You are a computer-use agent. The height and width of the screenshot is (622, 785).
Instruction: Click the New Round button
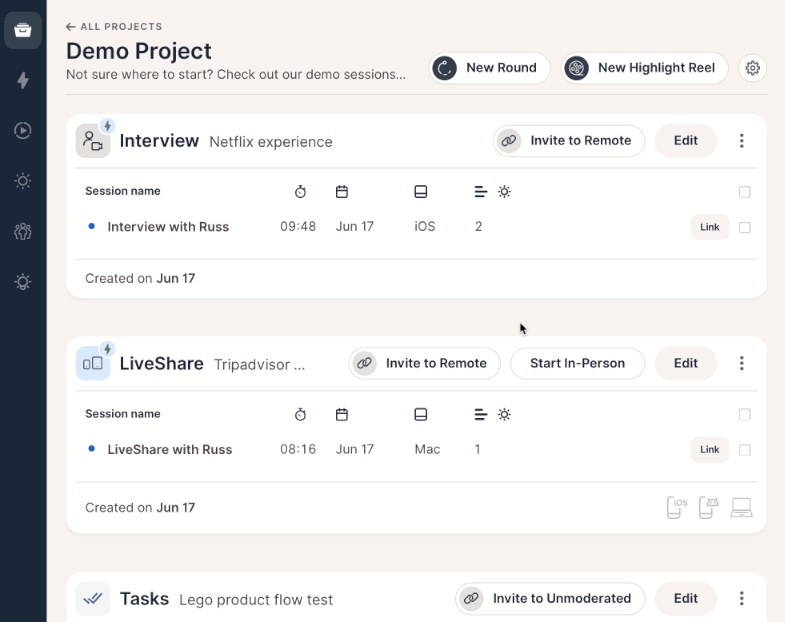pos(490,68)
